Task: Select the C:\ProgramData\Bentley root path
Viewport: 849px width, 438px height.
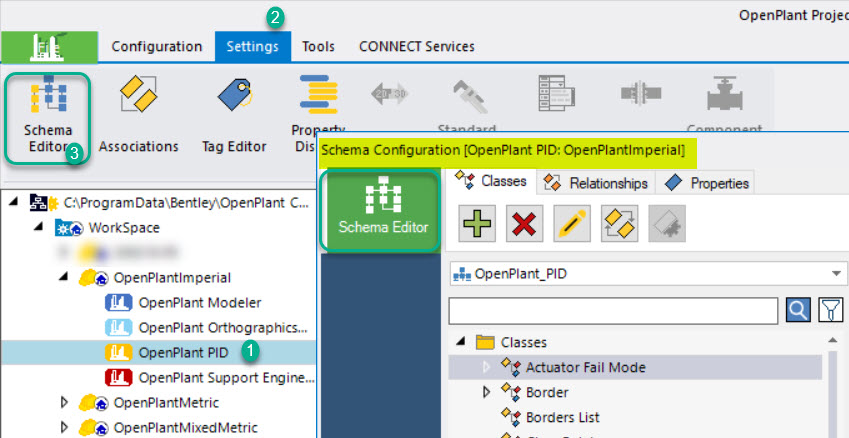Action: click(x=186, y=203)
